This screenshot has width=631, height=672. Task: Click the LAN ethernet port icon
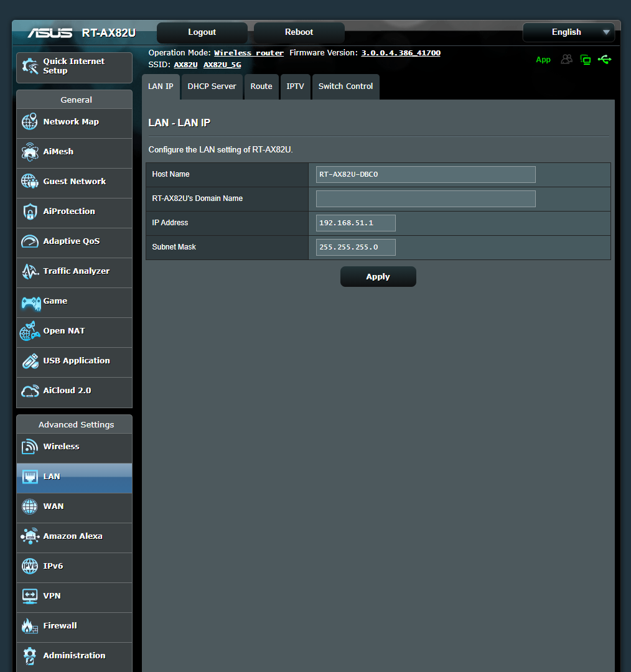30,477
